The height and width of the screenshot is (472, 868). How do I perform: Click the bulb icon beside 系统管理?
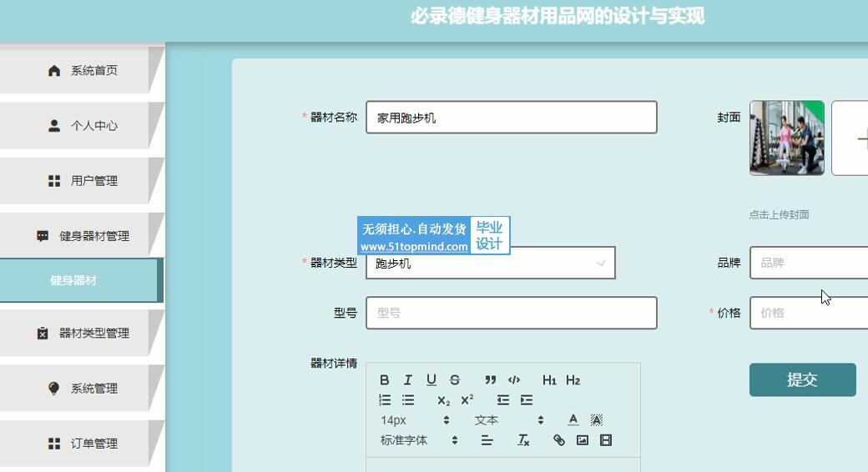tap(53, 389)
